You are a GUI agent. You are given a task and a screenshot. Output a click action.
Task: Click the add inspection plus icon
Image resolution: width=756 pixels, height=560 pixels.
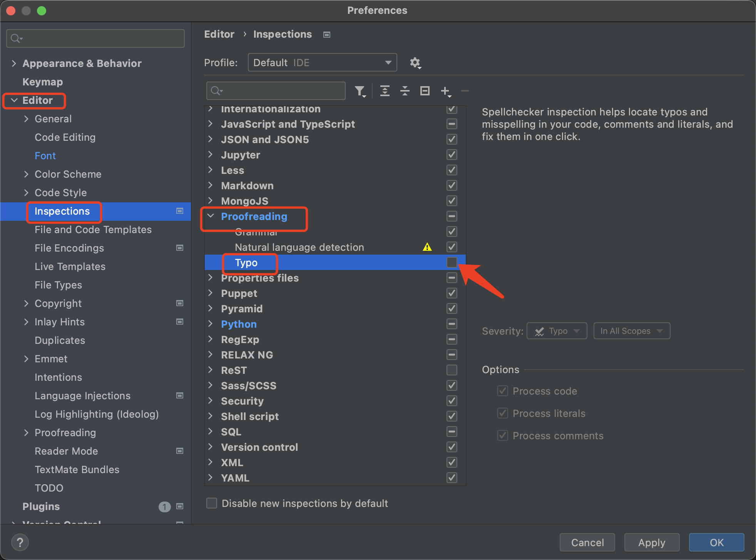tap(445, 91)
